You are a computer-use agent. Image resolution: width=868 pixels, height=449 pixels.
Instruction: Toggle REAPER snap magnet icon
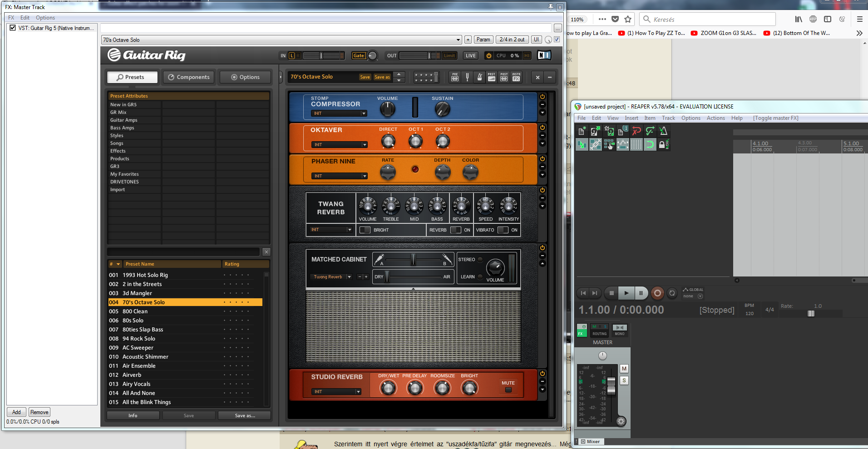pos(650,145)
